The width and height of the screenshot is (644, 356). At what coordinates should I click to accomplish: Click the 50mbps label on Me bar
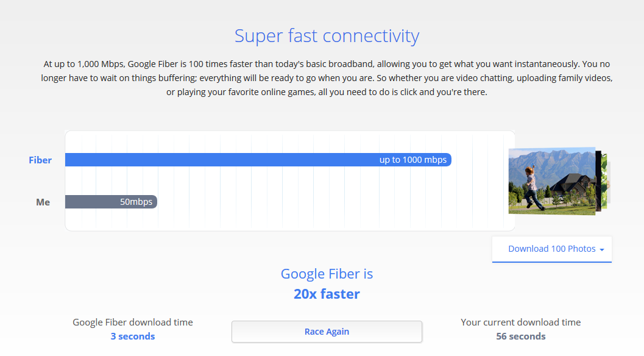click(x=136, y=202)
